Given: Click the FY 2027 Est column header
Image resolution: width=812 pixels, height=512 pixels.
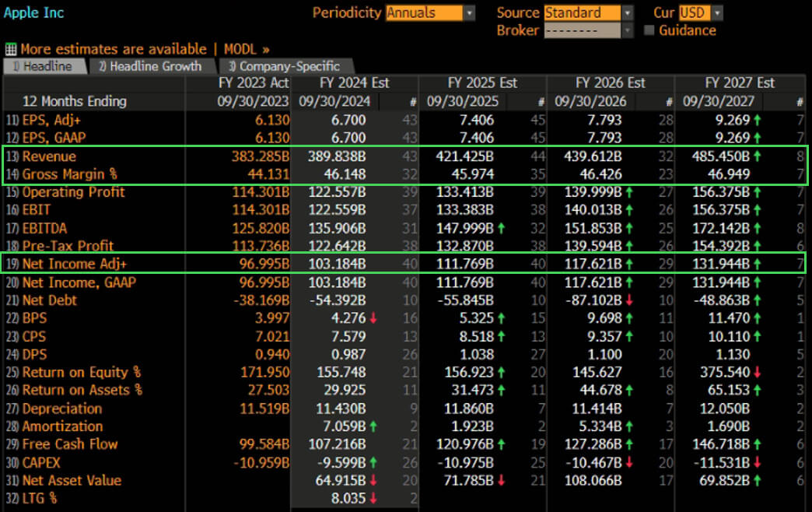Looking at the screenshot, I should tap(740, 83).
